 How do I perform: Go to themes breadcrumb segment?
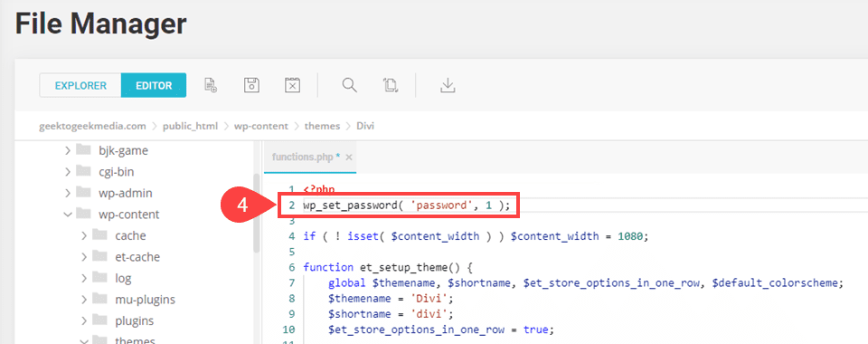pos(322,126)
